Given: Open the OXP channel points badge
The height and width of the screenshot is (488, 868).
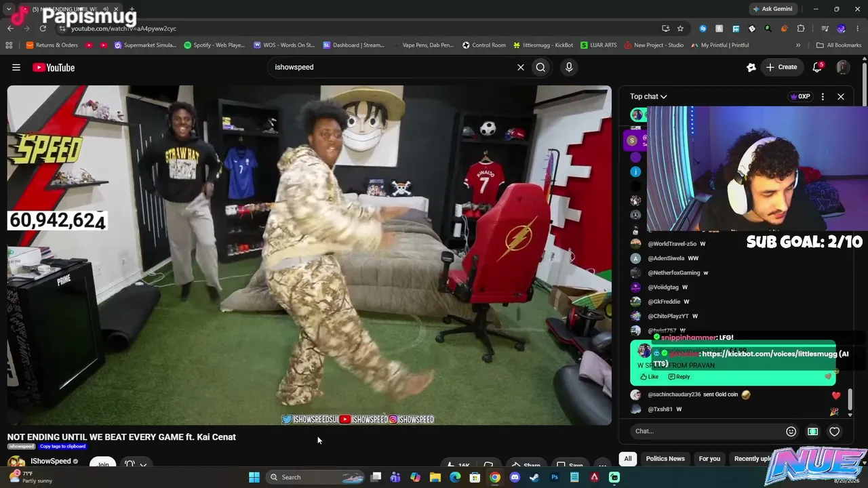Looking at the screenshot, I should tap(800, 96).
